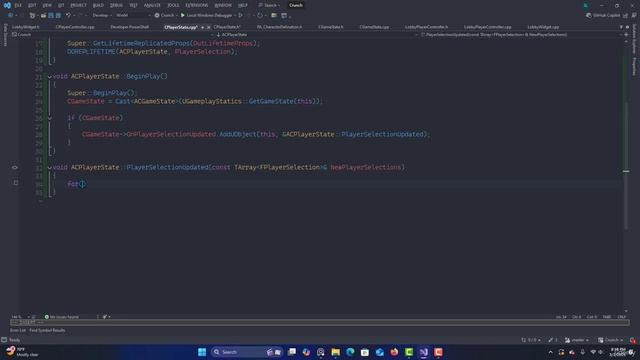Switch to CPlayerState.h tab
The height and width of the screenshot is (360, 640).
tap(227, 27)
